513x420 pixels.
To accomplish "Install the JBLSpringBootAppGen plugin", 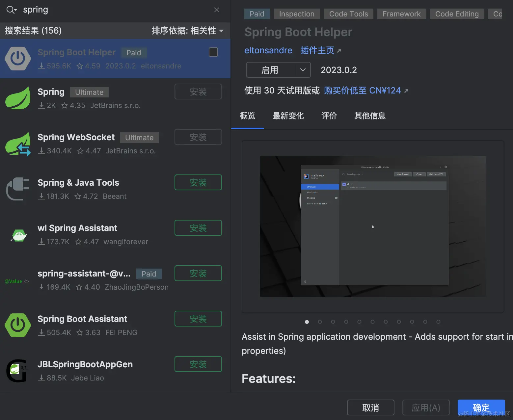I will click(198, 364).
